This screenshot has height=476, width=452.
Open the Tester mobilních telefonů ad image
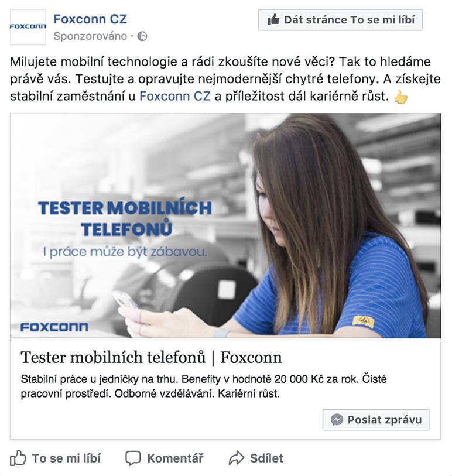pos(225,225)
